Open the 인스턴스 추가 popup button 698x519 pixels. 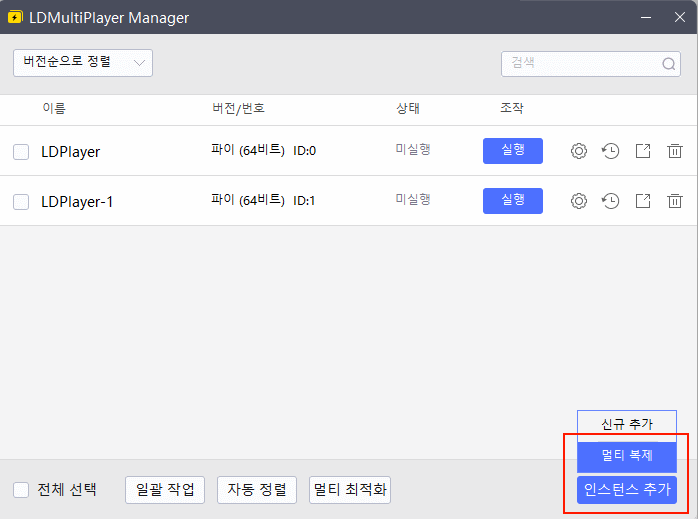(627, 490)
